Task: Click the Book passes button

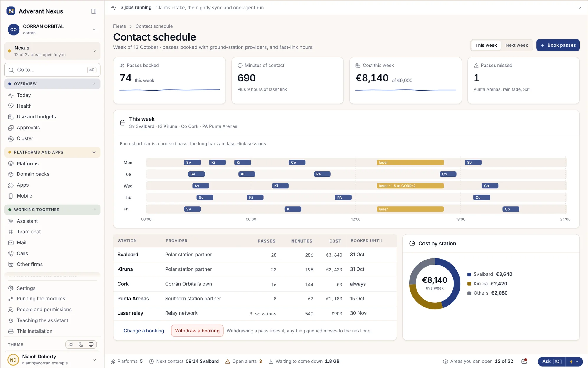Action: click(x=558, y=45)
